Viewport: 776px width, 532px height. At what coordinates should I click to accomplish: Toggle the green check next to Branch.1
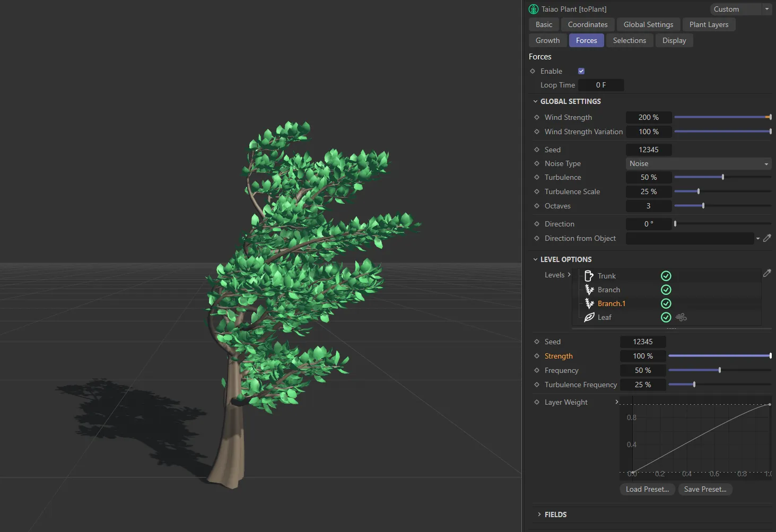[x=666, y=303]
